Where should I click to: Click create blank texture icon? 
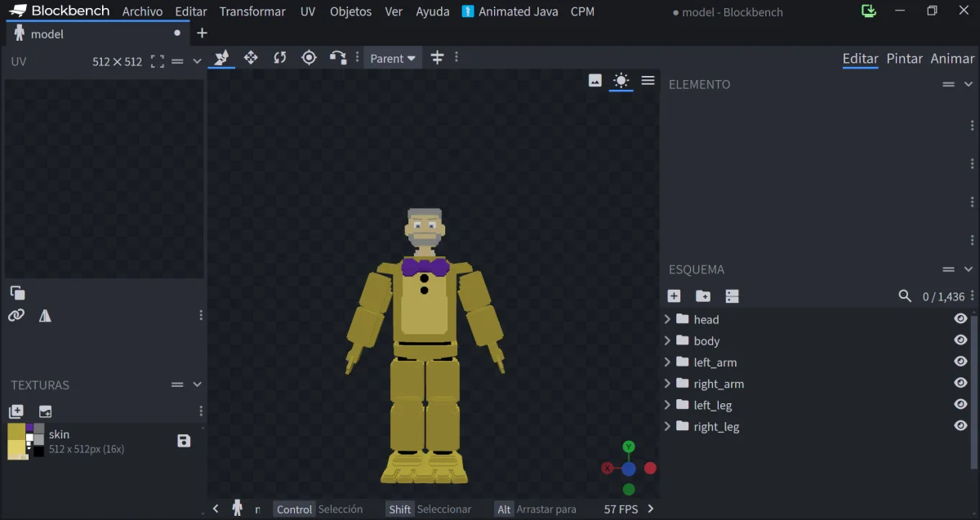click(x=45, y=411)
